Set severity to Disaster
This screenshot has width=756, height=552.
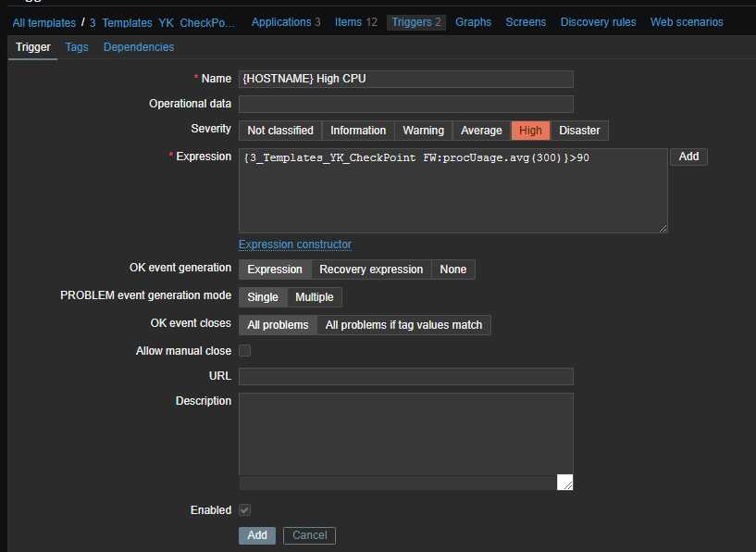click(579, 131)
